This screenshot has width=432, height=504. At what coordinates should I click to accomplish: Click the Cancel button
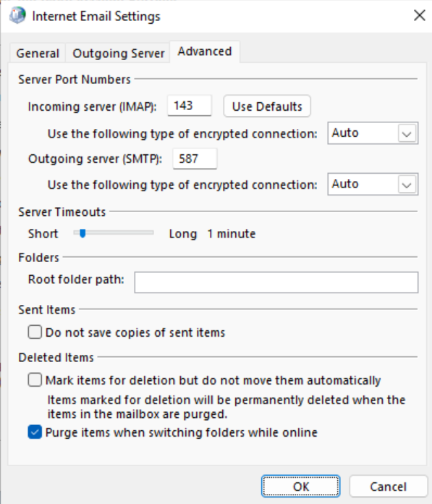(x=389, y=487)
